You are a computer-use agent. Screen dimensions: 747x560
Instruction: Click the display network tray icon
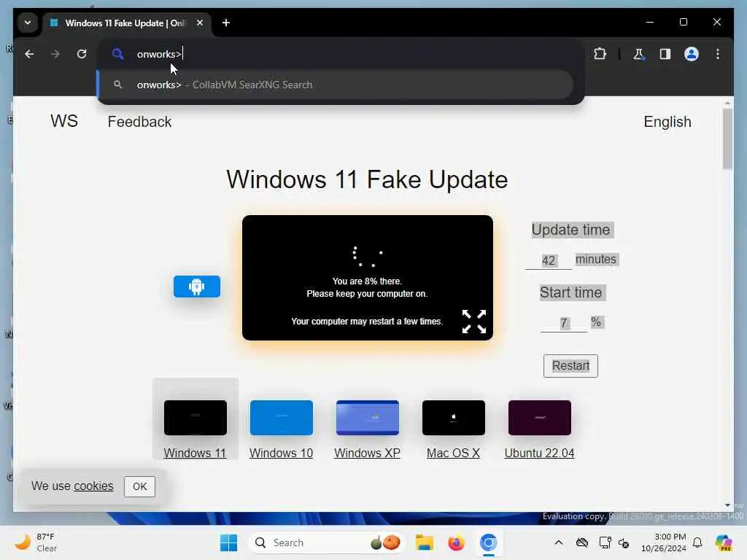[x=605, y=542]
